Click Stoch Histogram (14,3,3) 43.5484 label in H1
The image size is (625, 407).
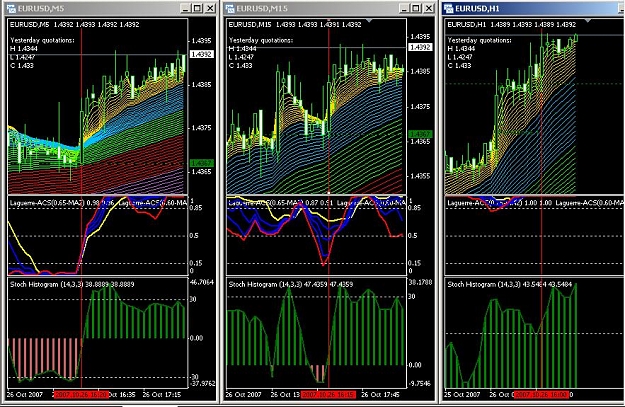pyautogui.click(x=509, y=284)
